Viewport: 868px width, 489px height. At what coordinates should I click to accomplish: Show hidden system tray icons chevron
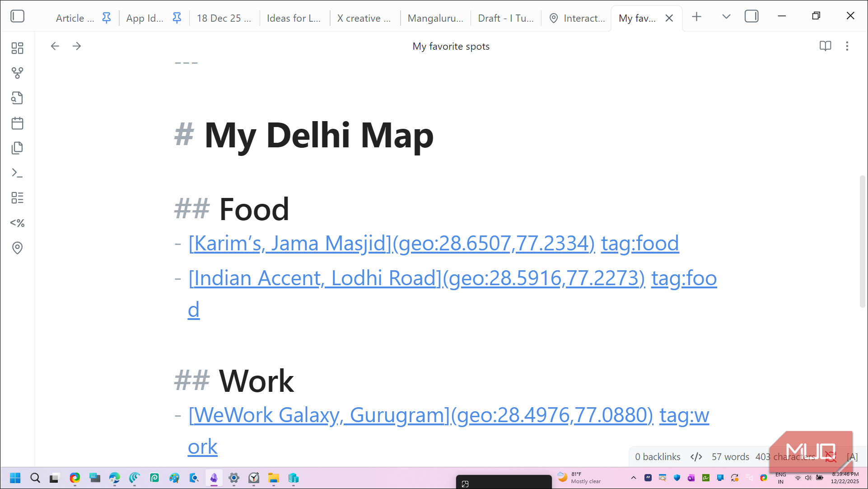pyautogui.click(x=634, y=478)
